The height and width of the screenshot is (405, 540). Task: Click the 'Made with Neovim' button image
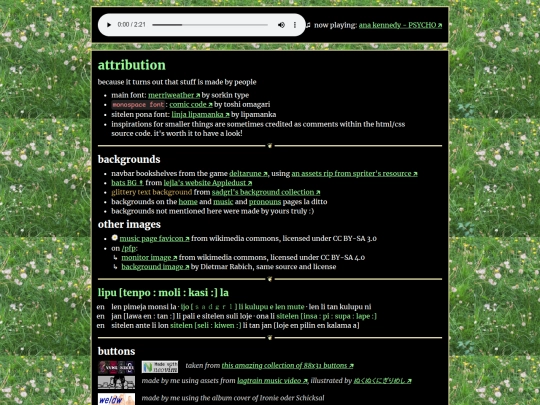pyautogui.click(x=160, y=367)
